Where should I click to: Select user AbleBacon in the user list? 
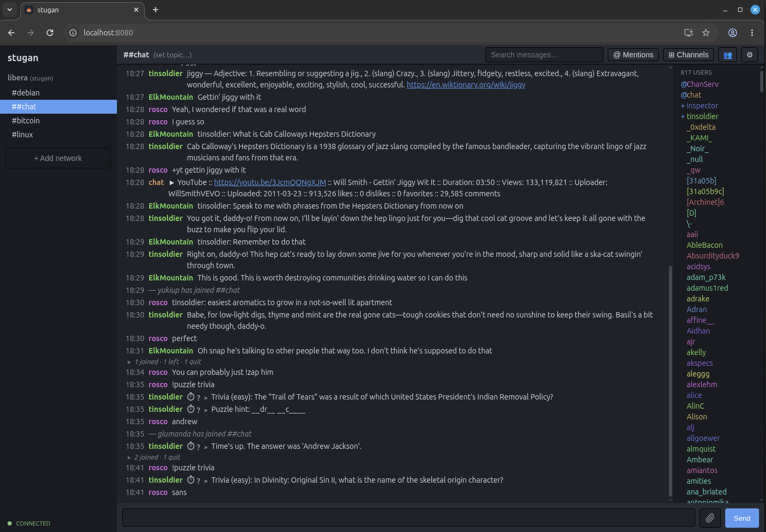(705, 245)
